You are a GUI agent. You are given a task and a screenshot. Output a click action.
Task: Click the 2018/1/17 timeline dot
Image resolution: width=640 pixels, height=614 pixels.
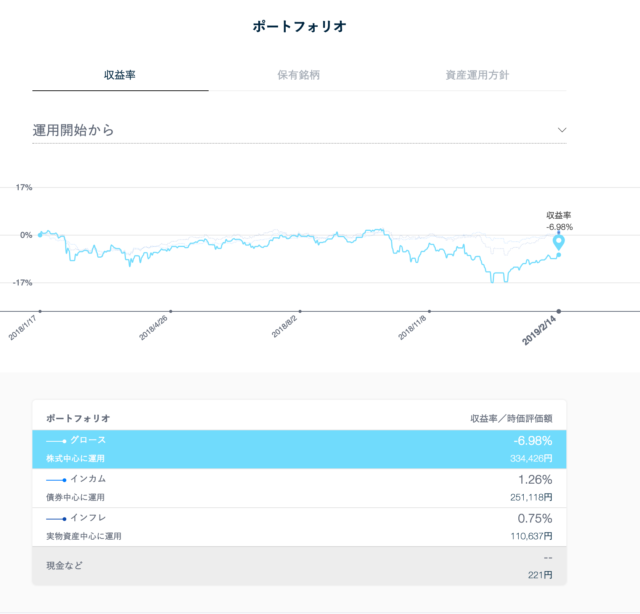coord(40,310)
